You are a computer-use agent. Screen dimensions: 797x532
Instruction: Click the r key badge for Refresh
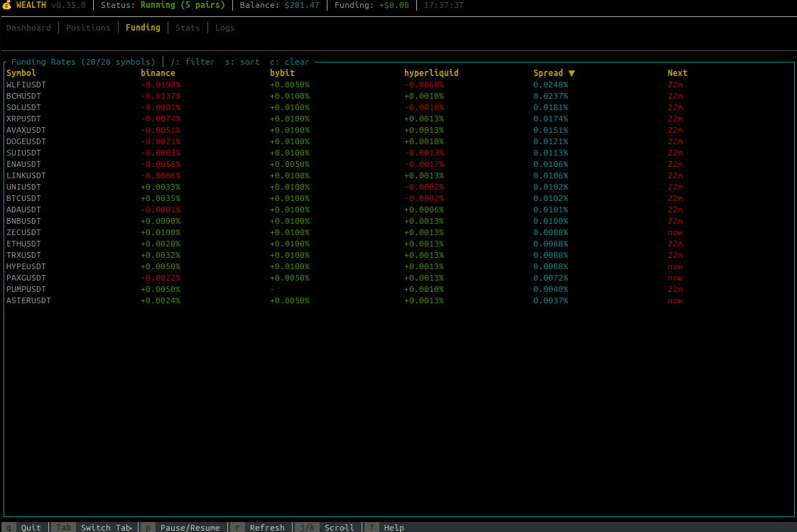coord(237,527)
